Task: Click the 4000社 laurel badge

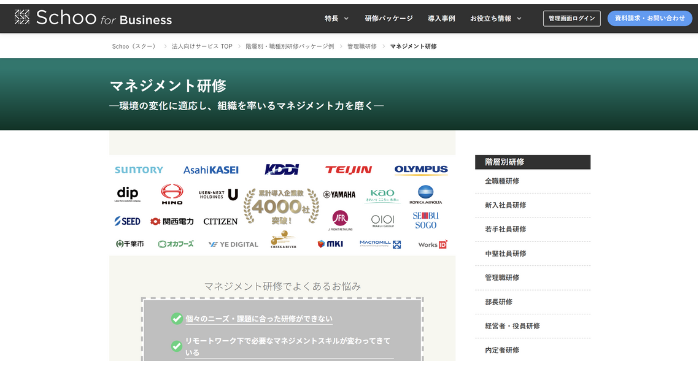Action: 281,207
